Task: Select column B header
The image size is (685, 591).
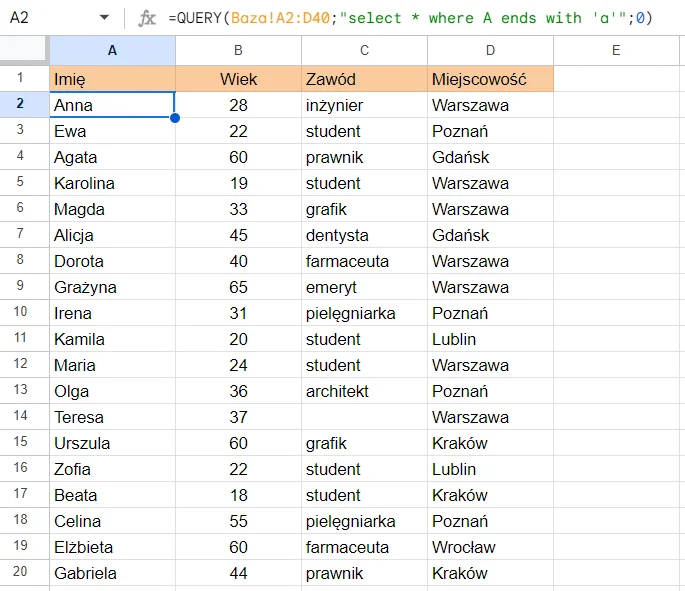Action: point(238,50)
